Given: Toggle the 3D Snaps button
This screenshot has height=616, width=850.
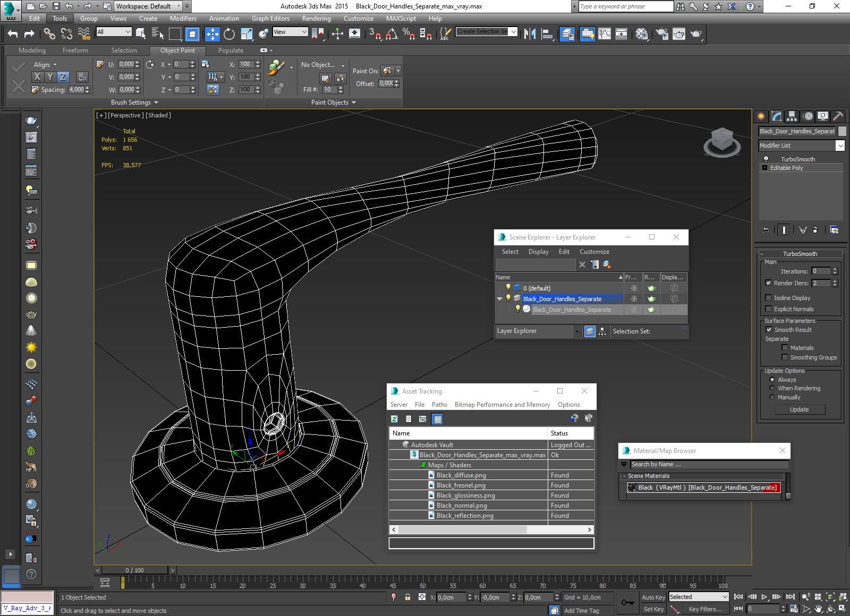Looking at the screenshot, I should tap(375, 34).
